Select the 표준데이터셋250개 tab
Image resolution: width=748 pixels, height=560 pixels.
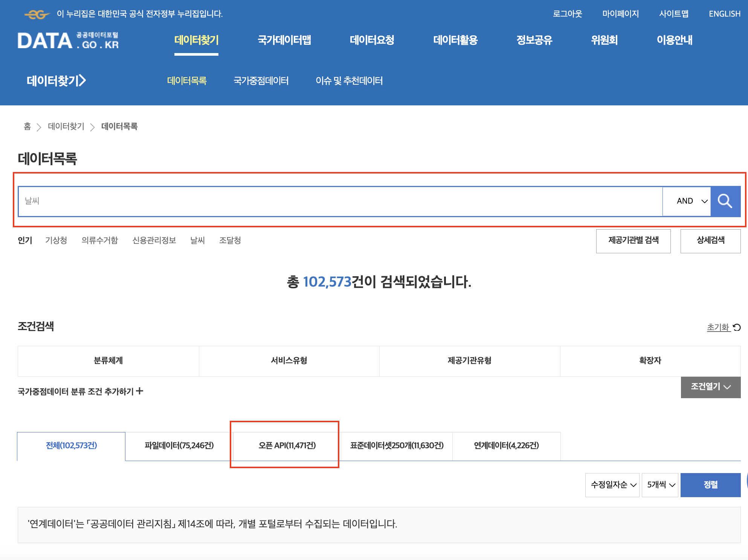point(397,446)
